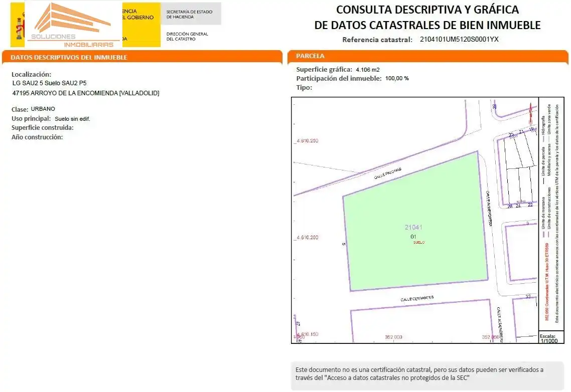Image resolution: width=571 pixels, height=392 pixels.
Task: Click the 'Uso principal:' label
Action: click(31, 119)
